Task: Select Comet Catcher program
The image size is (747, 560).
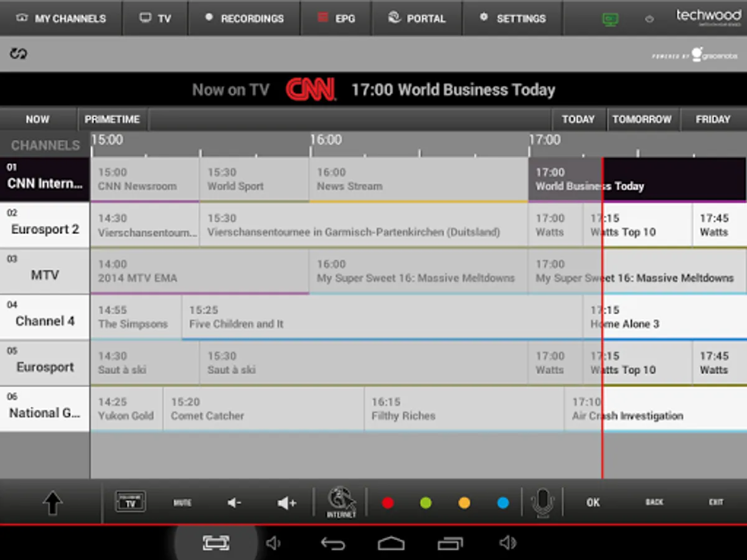Action: (264, 409)
